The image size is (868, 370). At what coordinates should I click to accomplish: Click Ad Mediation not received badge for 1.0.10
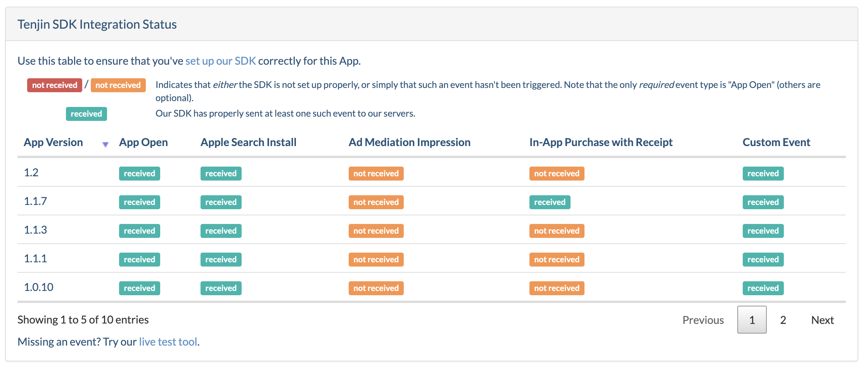pos(376,288)
